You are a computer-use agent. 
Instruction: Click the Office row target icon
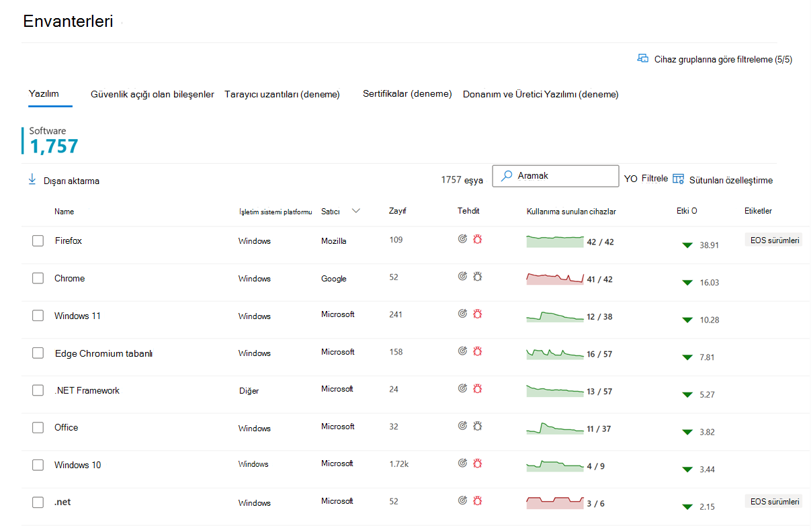[462, 425]
